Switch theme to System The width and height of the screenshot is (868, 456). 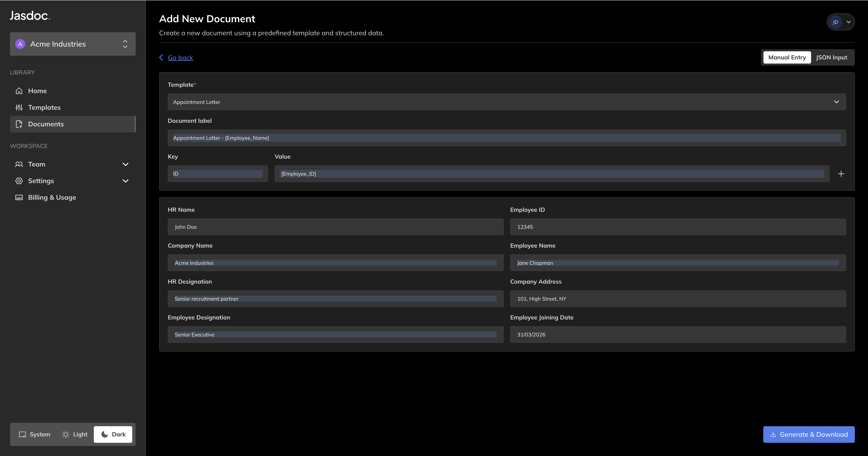click(x=34, y=435)
